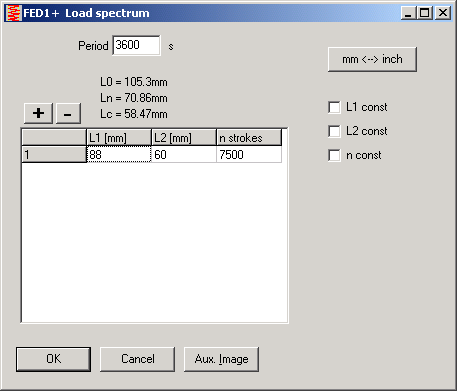The height and width of the screenshot is (391, 457).
Task: Click the n strokes column header
Action: (x=249, y=138)
